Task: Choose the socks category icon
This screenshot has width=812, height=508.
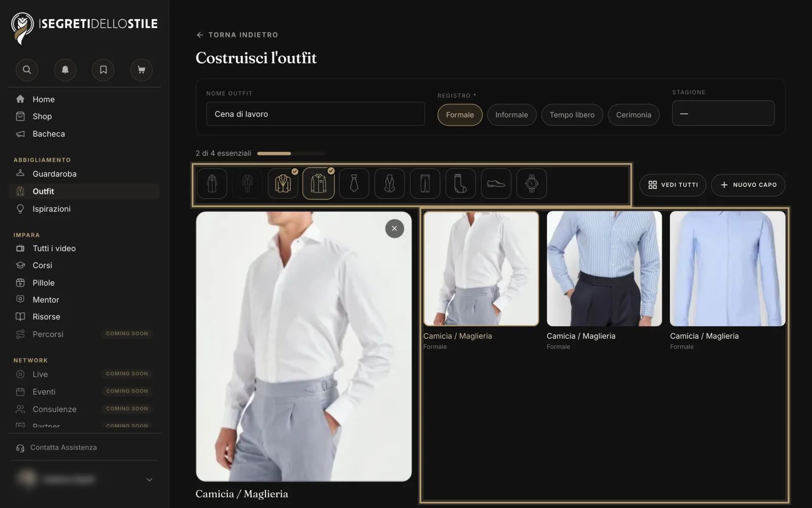Action: click(x=460, y=183)
